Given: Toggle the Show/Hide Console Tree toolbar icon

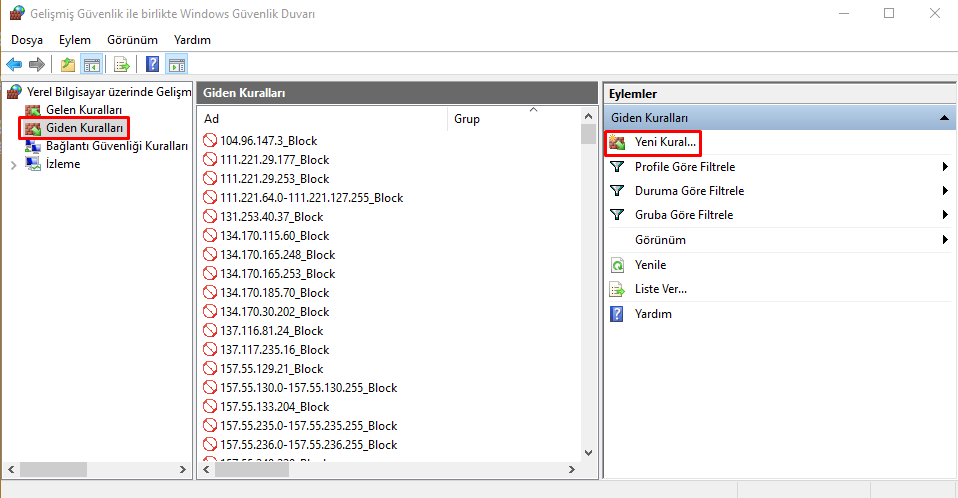Looking at the screenshot, I should click(91, 65).
